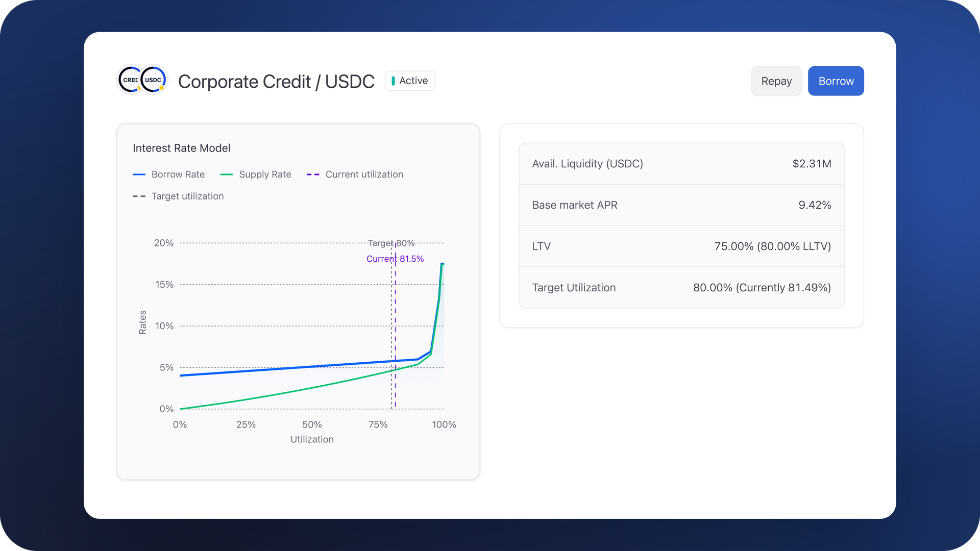Viewport: 980px width, 551px height.
Task: Click the 15% y-axis tick label
Action: pos(164,284)
